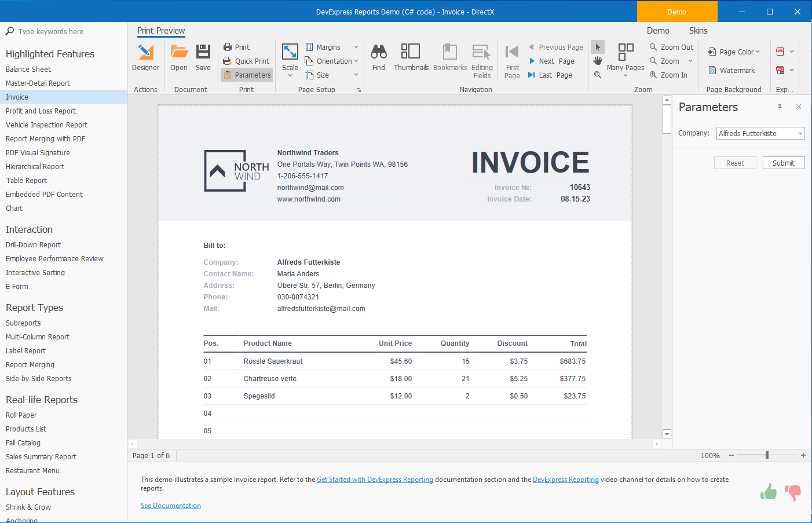Image resolution: width=812 pixels, height=523 pixels.
Task: Click the zoom slider minus button
Action: 731,455
